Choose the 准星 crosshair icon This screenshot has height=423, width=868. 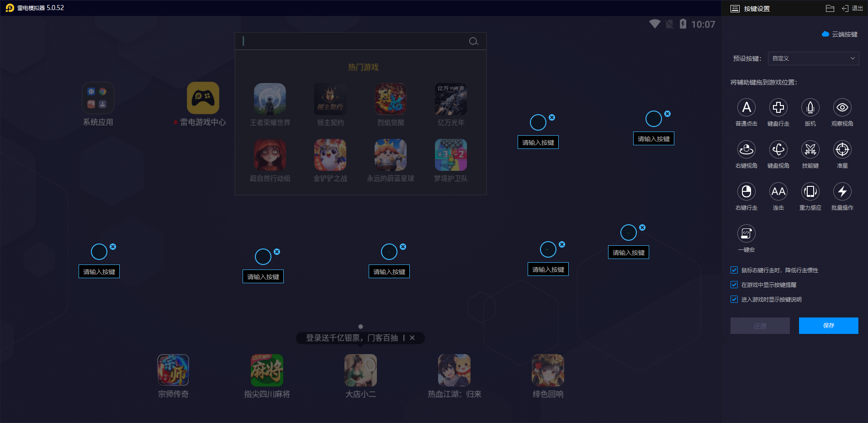tap(842, 149)
